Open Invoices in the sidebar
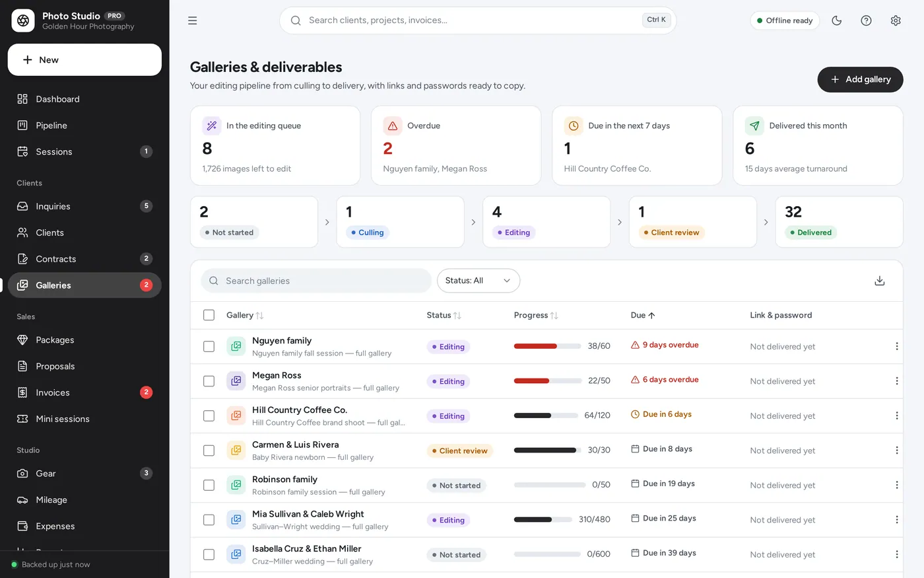Viewport: 924px width, 578px height. coord(84,392)
